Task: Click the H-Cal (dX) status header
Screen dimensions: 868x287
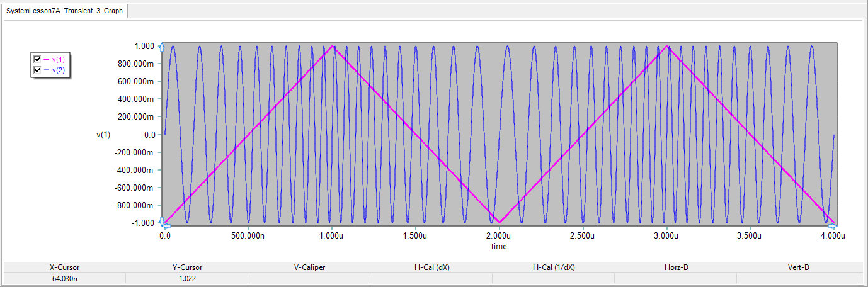Action: [431, 267]
